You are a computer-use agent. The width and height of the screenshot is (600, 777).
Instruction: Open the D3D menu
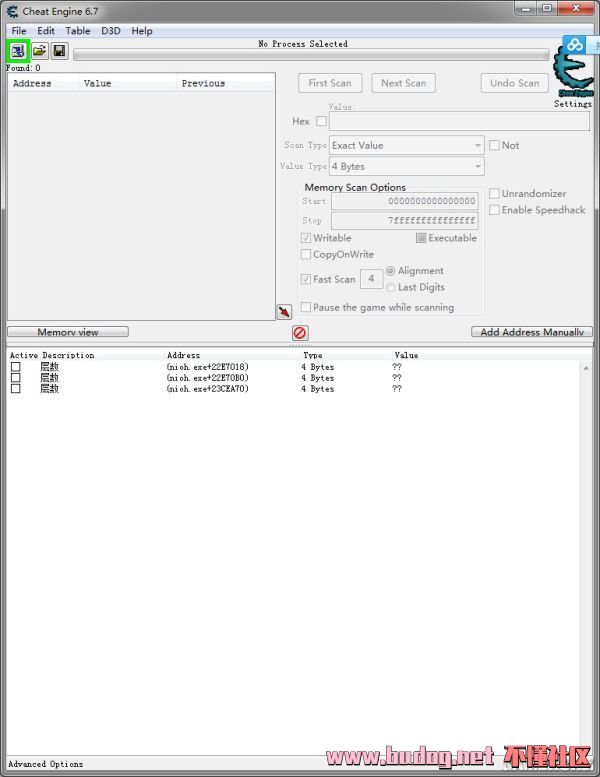click(111, 31)
